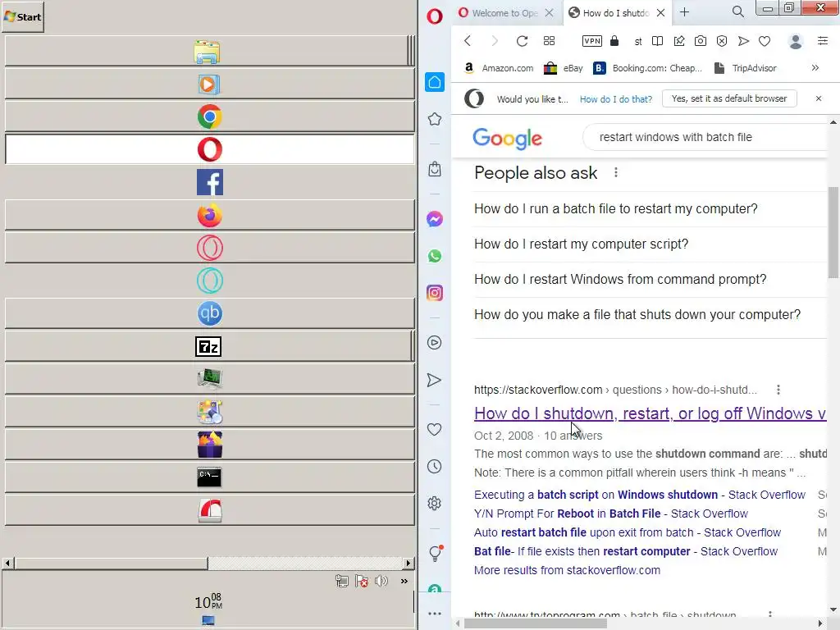Screen dimensions: 840x630
Task: Open the profile account icon
Action: click(796, 41)
